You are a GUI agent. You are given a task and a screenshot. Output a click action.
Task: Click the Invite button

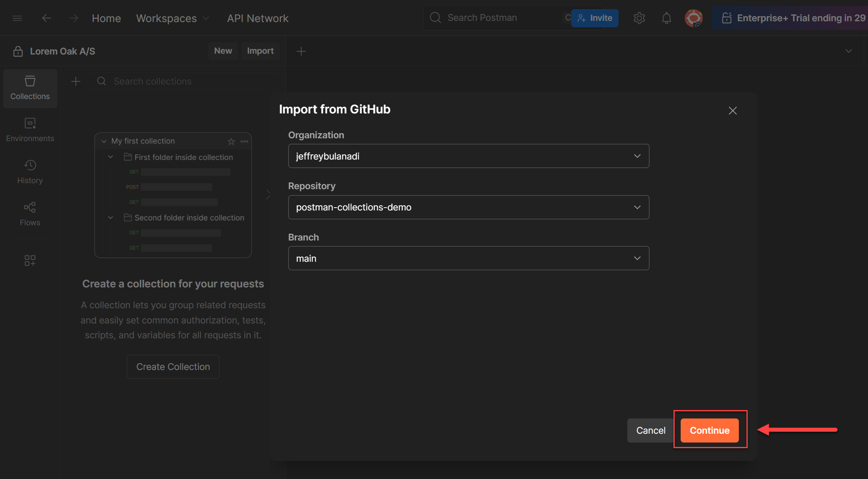coord(594,18)
